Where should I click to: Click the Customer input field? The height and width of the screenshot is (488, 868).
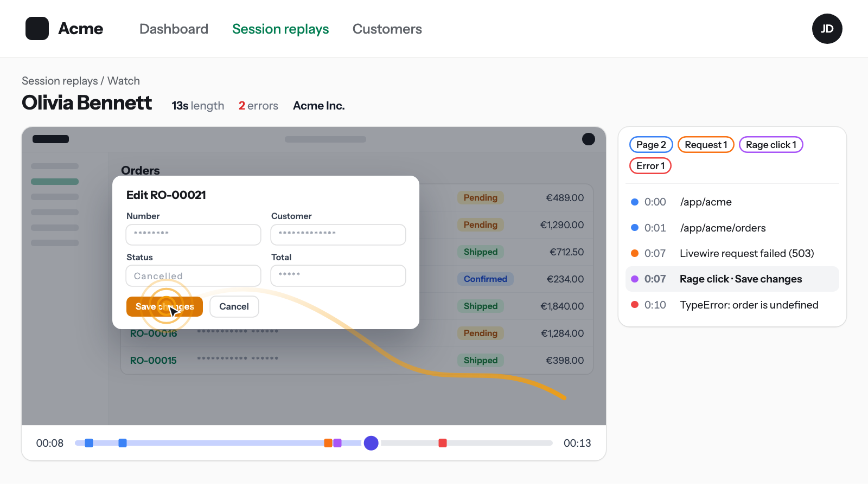coord(339,235)
